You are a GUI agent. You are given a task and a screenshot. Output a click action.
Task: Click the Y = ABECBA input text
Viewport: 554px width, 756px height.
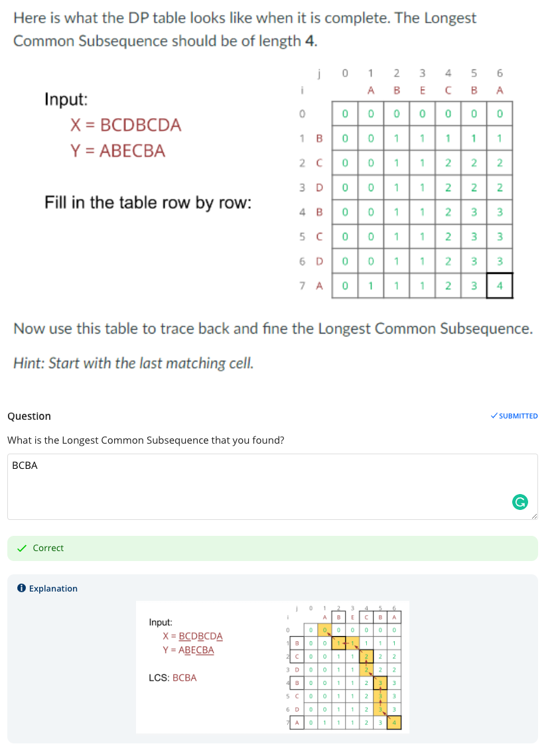point(117,151)
